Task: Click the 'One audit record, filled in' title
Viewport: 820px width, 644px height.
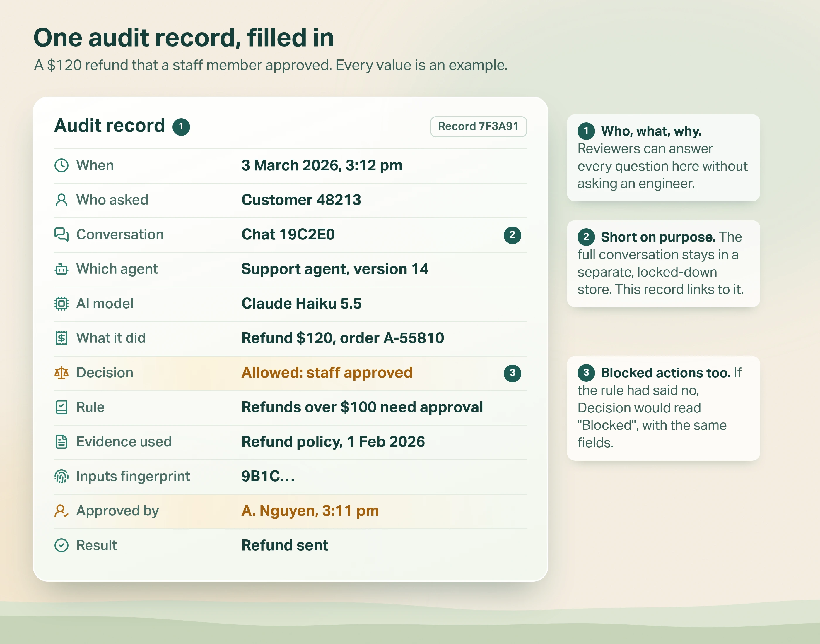Action: (x=184, y=38)
